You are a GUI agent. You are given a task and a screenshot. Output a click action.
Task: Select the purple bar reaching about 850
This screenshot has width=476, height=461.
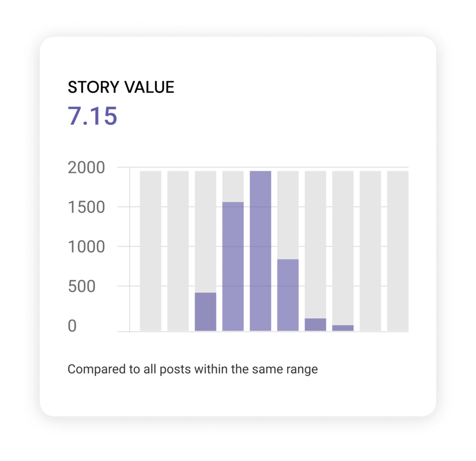[288, 295]
